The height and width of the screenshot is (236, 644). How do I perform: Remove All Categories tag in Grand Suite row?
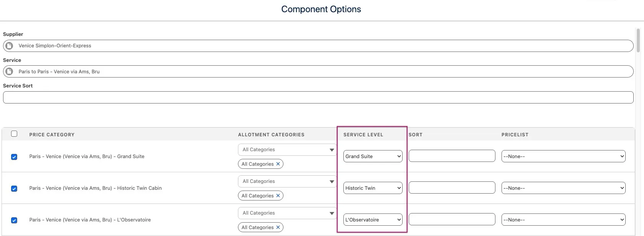click(278, 164)
